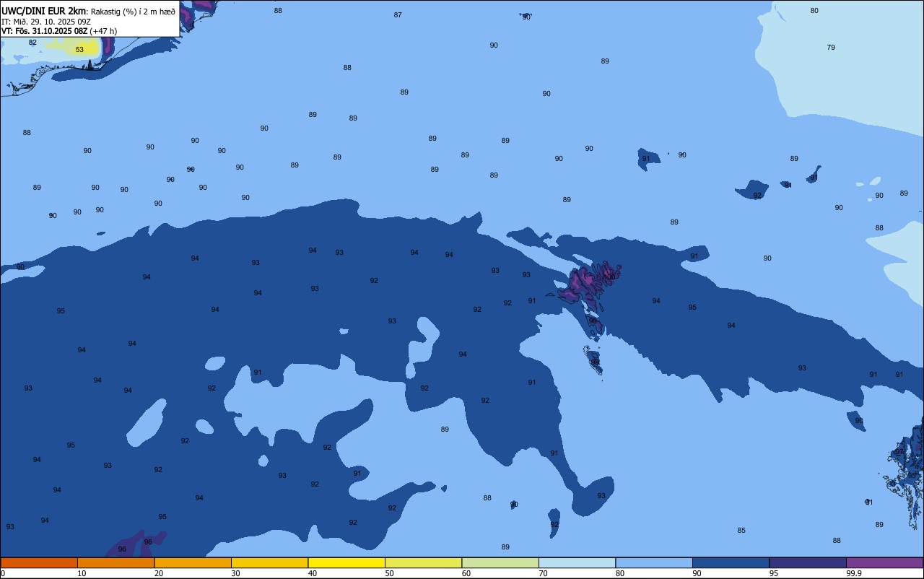Select the navy 95–99.9 legend band
Image resolution: width=924 pixels, height=579 pixels.
[x=808, y=562]
